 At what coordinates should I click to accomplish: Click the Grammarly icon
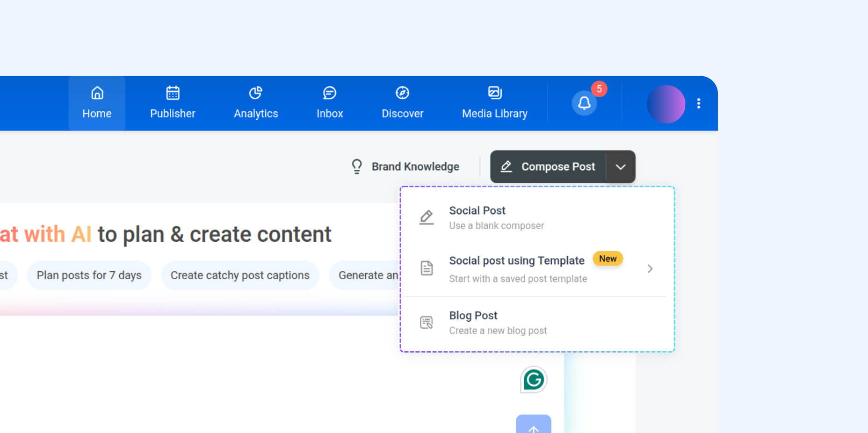point(534,379)
